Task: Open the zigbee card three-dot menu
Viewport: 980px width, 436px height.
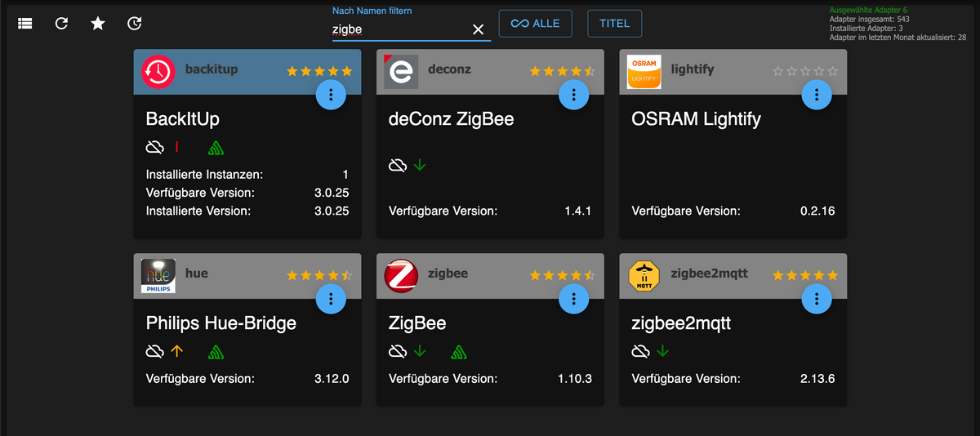Action: point(574,299)
